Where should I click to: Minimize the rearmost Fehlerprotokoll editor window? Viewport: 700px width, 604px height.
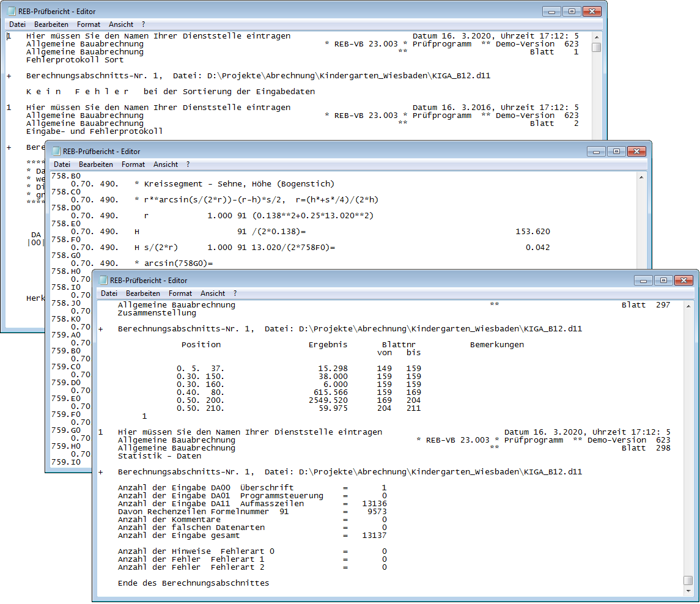[x=551, y=12]
